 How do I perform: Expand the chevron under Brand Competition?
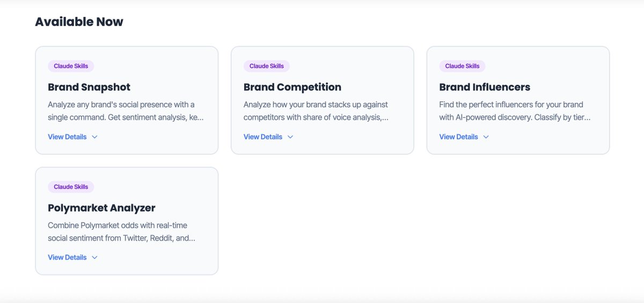pyautogui.click(x=290, y=137)
